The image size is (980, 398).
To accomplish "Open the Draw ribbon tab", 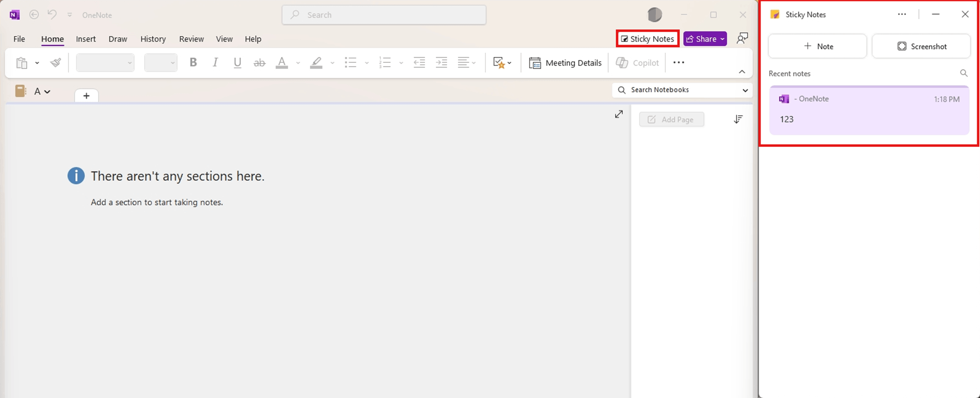I will pos(118,39).
